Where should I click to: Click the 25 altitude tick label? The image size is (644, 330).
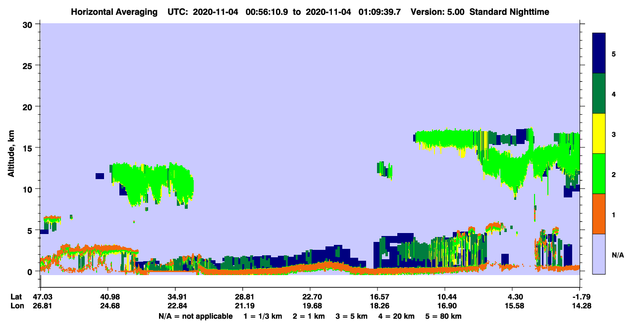[x=29, y=65]
